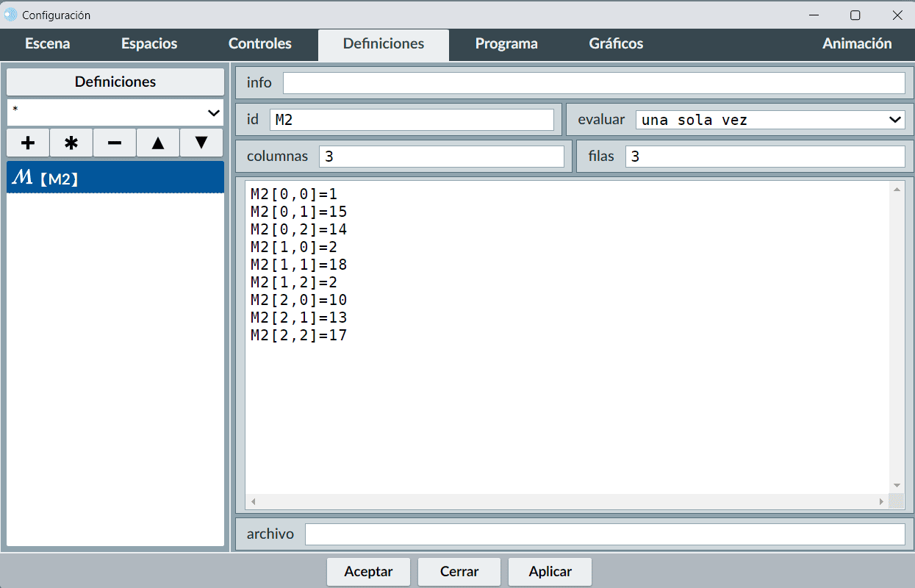Move definition down with the down arrow
915x588 pixels.
pyautogui.click(x=201, y=143)
